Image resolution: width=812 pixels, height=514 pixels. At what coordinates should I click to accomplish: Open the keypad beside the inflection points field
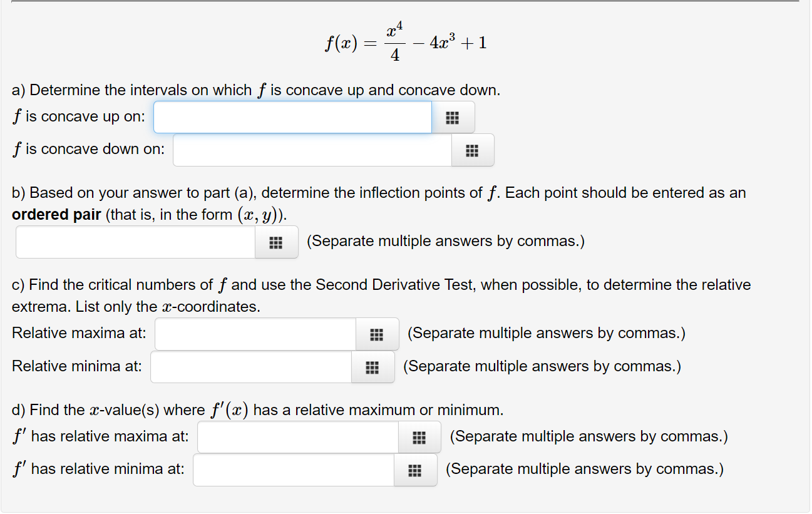pyautogui.click(x=276, y=242)
